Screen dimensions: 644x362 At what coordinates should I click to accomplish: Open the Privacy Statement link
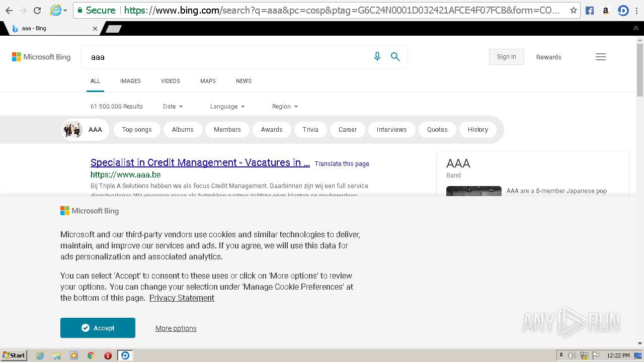pyautogui.click(x=182, y=298)
